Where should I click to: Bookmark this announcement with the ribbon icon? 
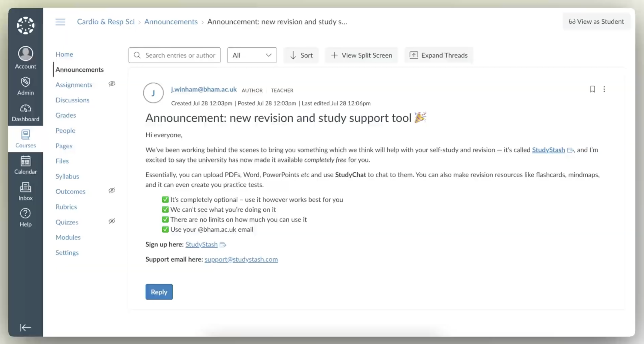tap(592, 89)
